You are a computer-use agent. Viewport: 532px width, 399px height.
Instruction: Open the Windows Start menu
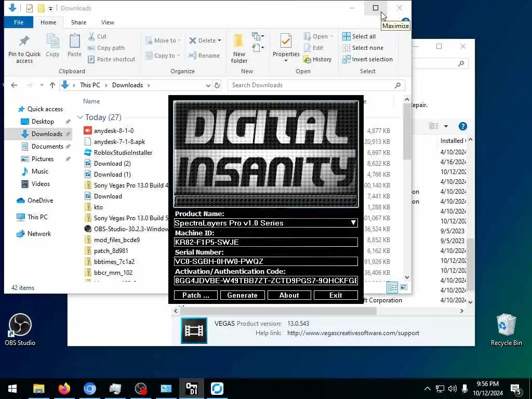pyautogui.click(x=12, y=389)
